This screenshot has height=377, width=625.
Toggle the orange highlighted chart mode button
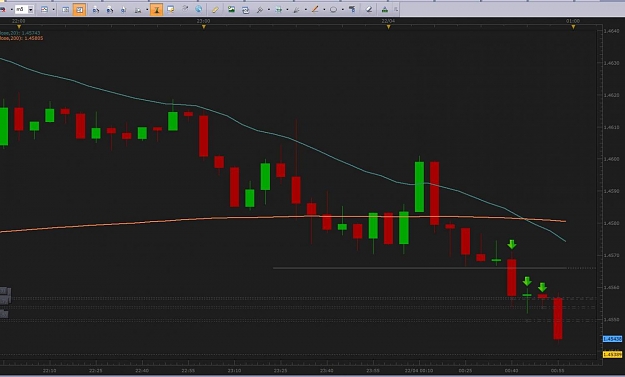79,9
